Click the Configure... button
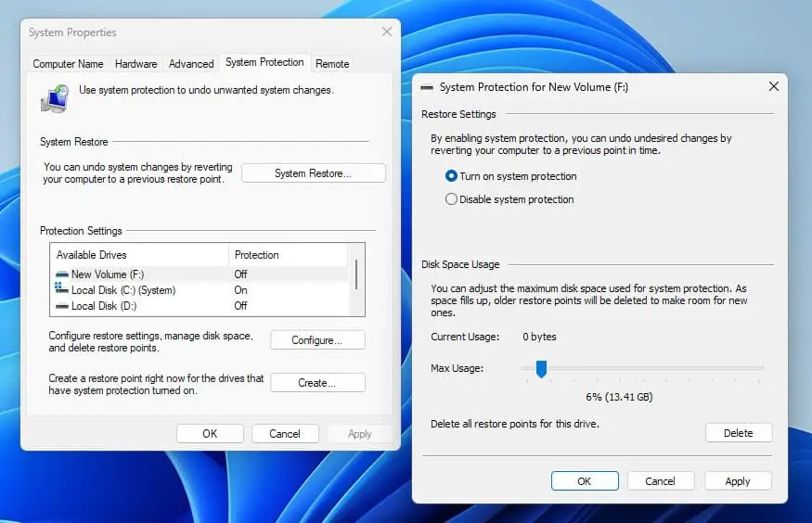The width and height of the screenshot is (812, 523). tap(317, 340)
